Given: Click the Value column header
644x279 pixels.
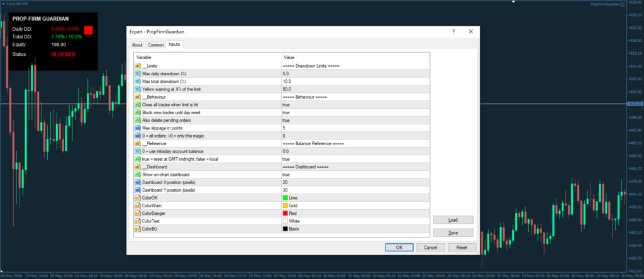Looking at the screenshot, I should (355, 57).
